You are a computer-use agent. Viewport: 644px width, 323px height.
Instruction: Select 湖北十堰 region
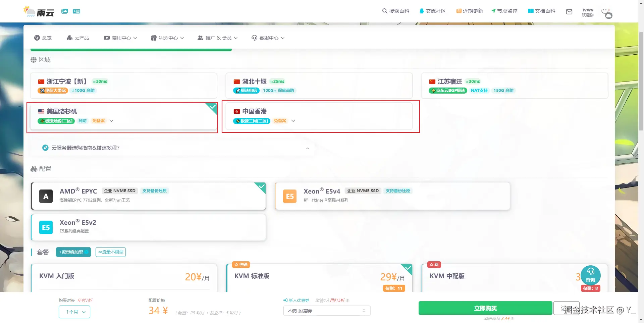319,86
